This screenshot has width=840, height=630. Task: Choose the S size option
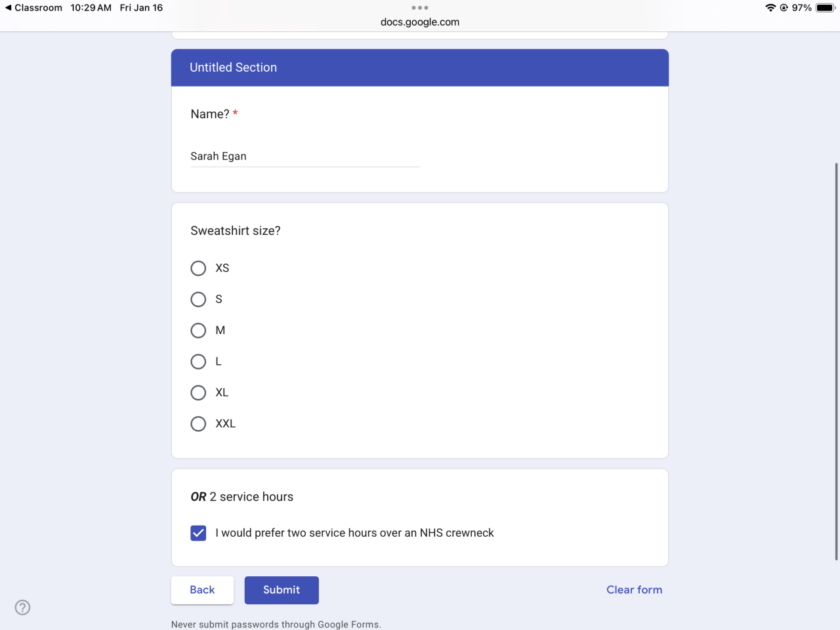pos(198,299)
